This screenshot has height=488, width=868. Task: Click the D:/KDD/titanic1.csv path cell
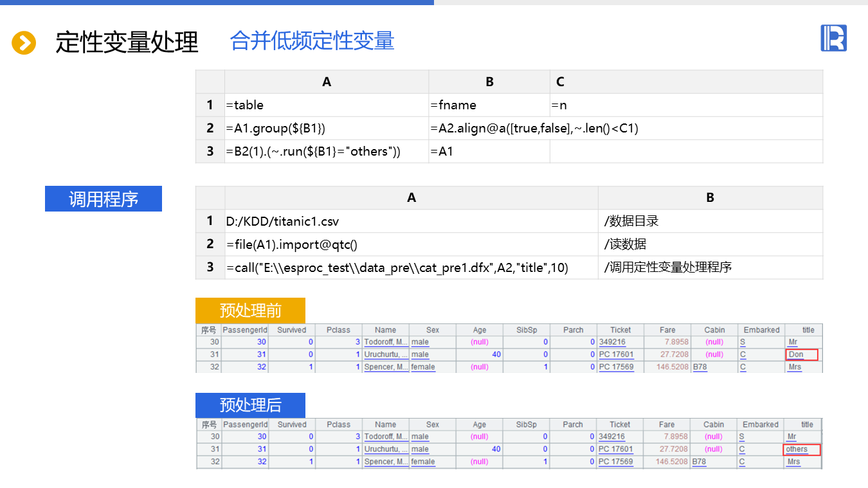point(411,221)
